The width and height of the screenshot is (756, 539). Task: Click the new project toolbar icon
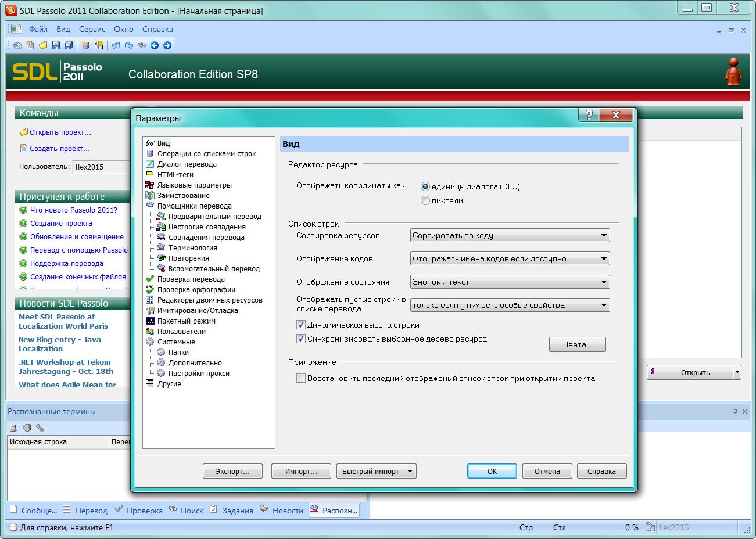pyautogui.click(x=30, y=45)
